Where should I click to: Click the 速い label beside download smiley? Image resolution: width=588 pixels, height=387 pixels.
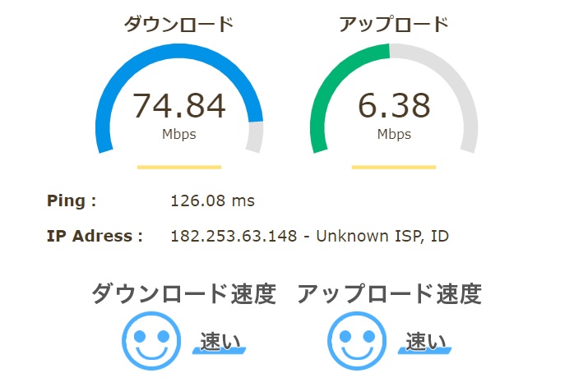(x=220, y=342)
